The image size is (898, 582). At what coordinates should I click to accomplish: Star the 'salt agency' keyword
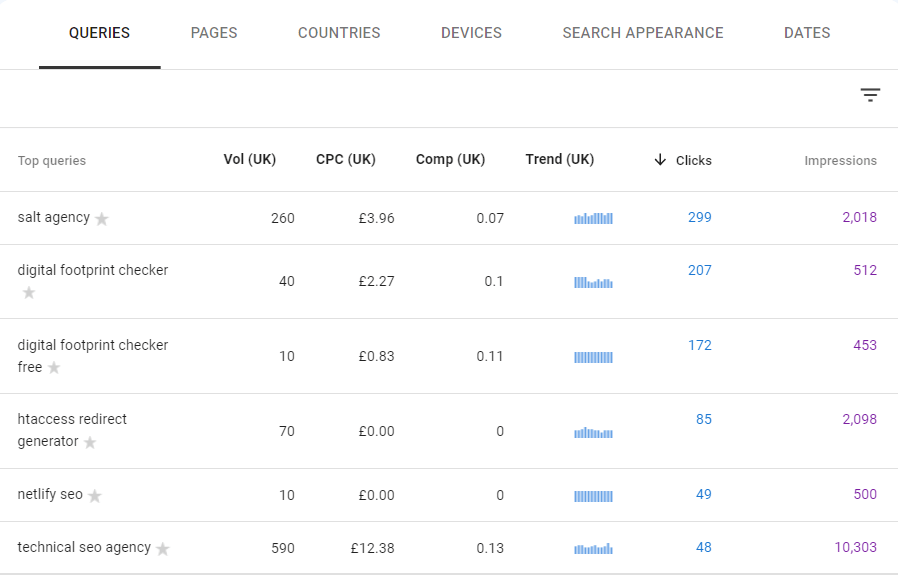coord(101,219)
